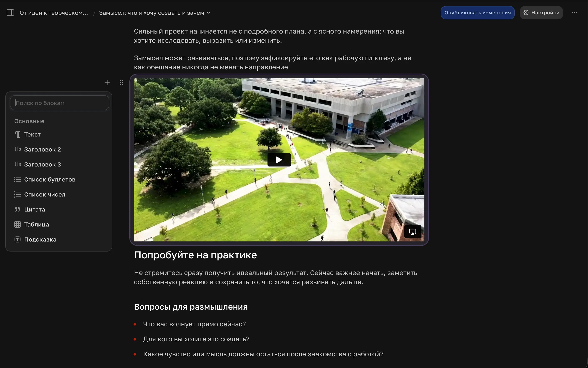Screen dimensions: 588x368
Task: Open the От идеи к творческом… breadcrumb
Action: 54,13
